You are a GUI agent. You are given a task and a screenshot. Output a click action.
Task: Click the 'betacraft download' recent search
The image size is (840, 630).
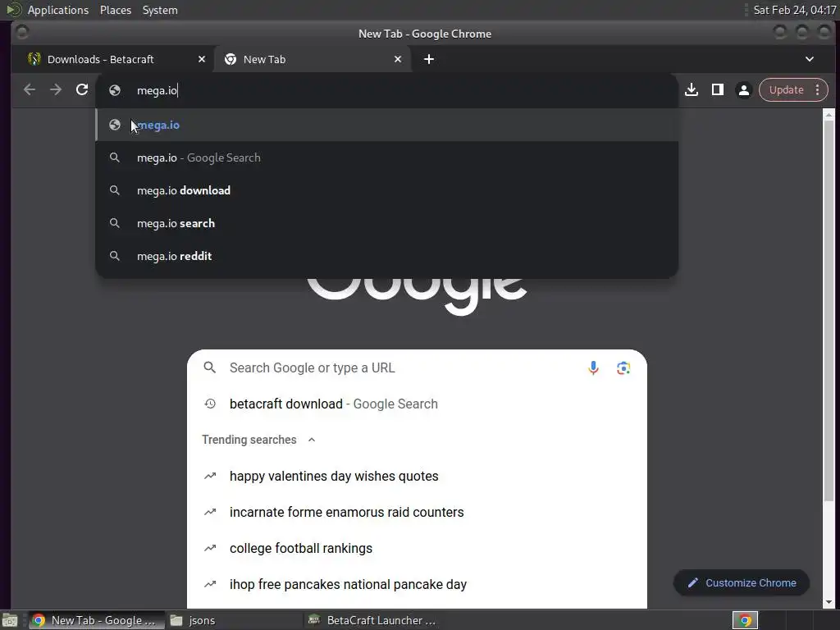coord(417,404)
